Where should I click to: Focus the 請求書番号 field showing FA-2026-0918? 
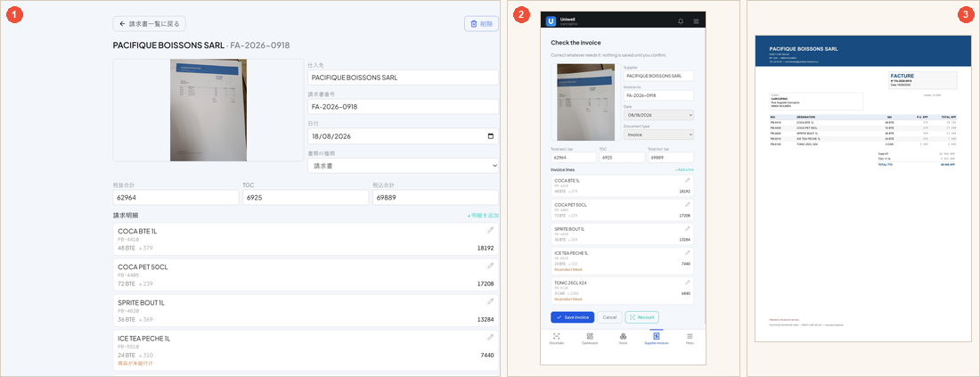click(403, 107)
